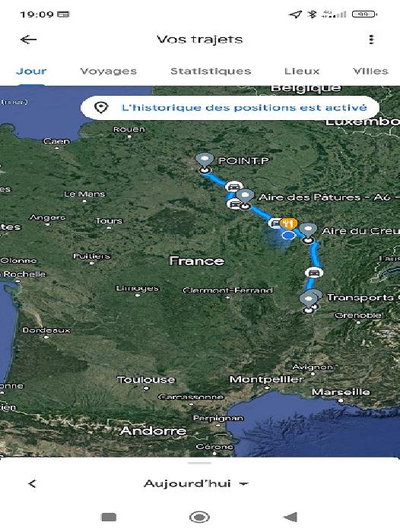The height and width of the screenshot is (532, 400).
Task: Tap the Transports location pin near Grenoble
Action: point(309,301)
